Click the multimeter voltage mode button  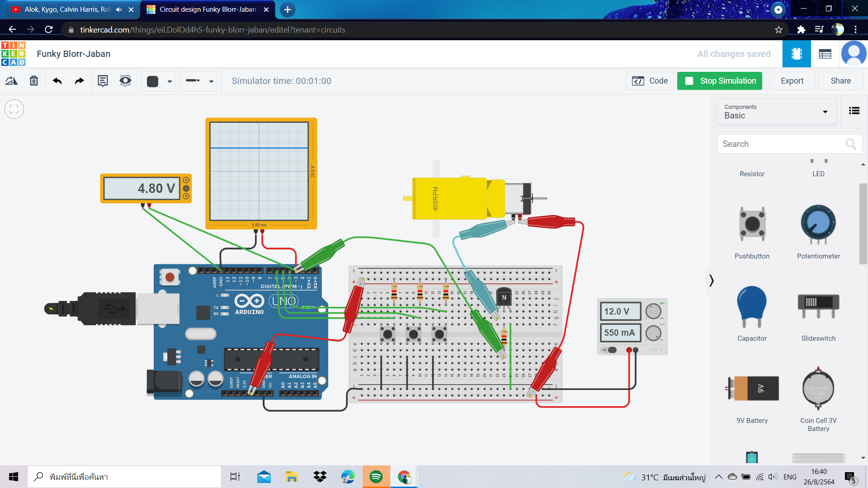186,188
